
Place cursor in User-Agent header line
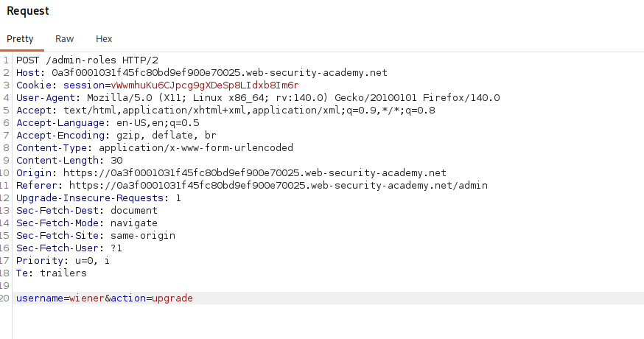(x=258, y=98)
